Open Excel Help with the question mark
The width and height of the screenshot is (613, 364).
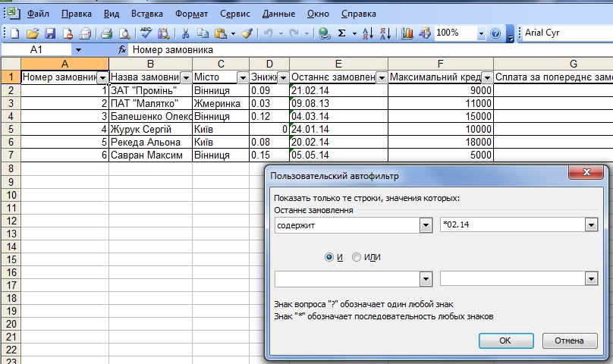pos(495,33)
